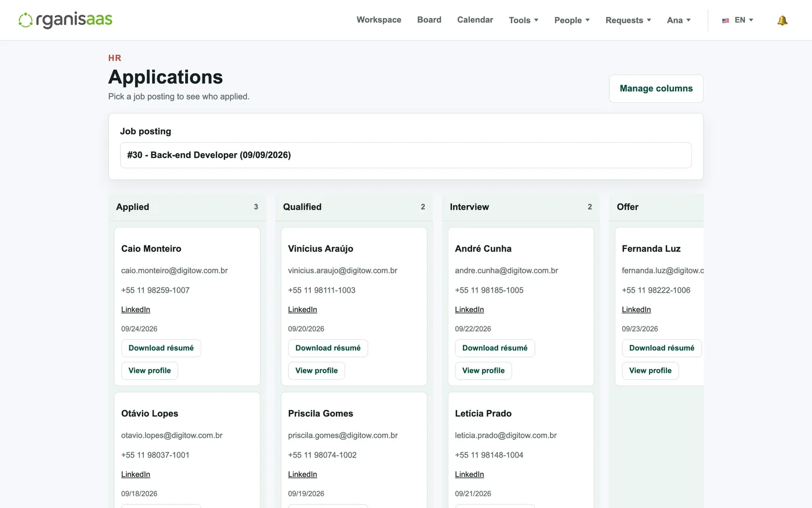View André Cunha's profile
812x508 pixels.
click(x=484, y=371)
